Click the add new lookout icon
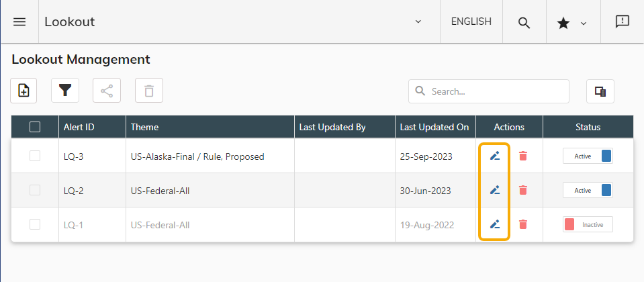 click(x=24, y=91)
